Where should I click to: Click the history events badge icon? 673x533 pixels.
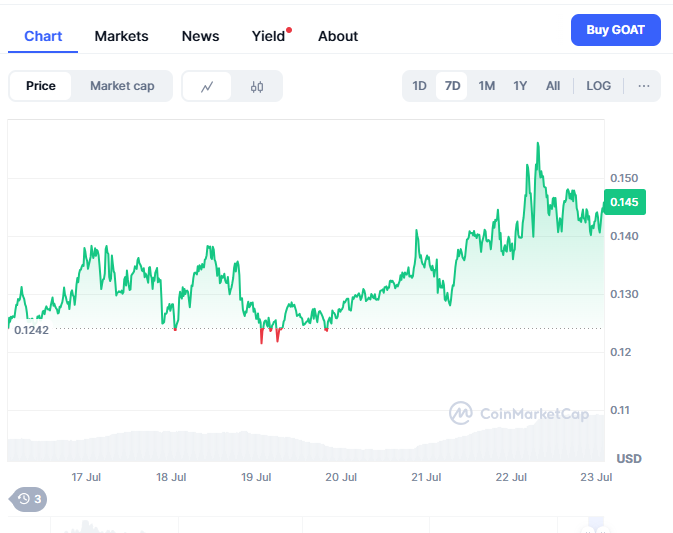coord(29,499)
